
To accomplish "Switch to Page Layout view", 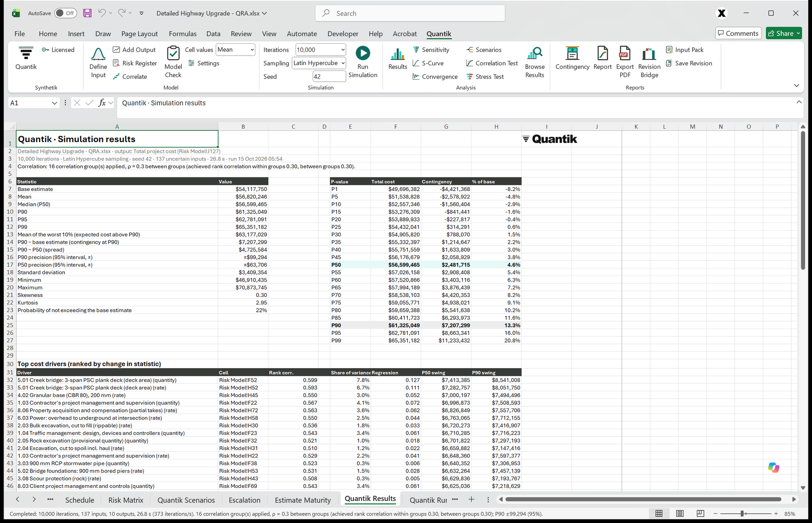I will pos(680,514).
